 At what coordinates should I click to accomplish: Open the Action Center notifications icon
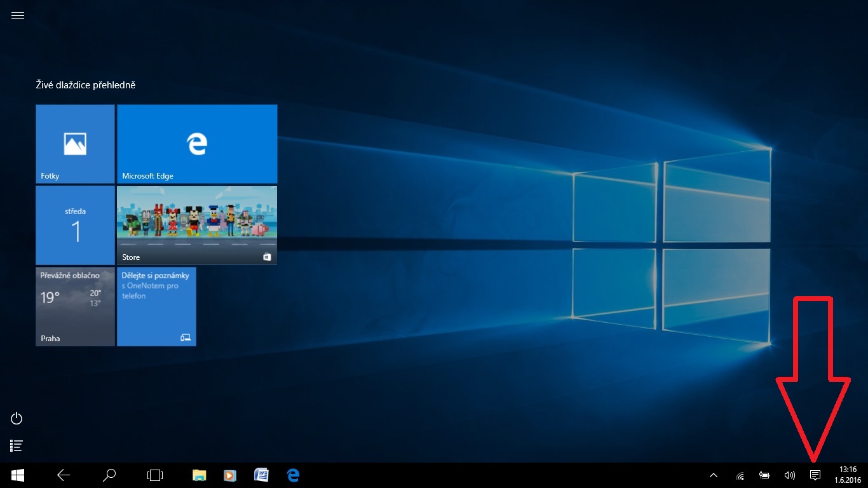click(815, 475)
